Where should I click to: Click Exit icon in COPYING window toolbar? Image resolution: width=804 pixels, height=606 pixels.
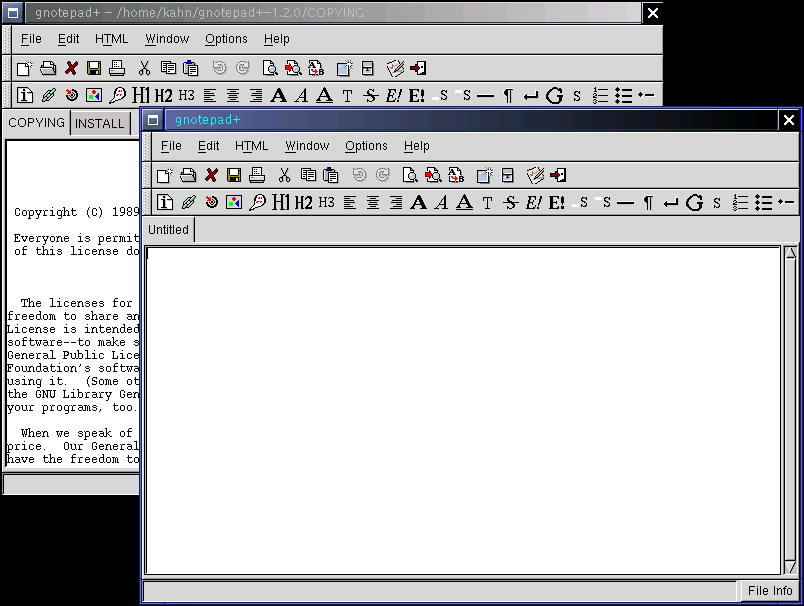[x=418, y=68]
